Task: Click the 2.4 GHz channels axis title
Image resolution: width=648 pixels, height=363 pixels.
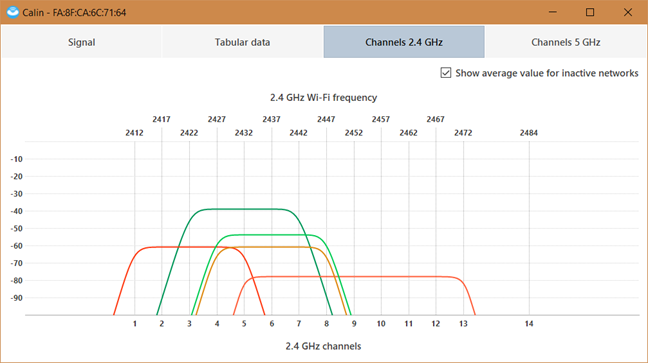Action: (323, 346)
